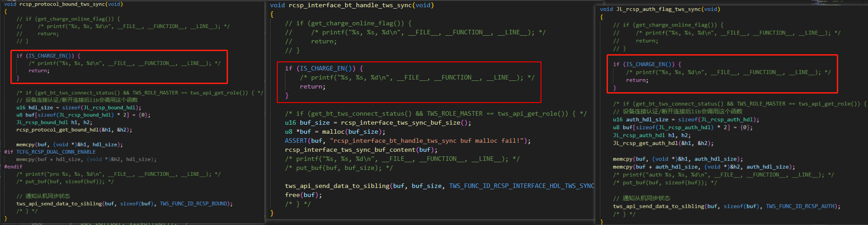868x225 pixels.
Task: Click the JL_rcsp_get_auth_hdl(&h1, &h2) call
Action: [663, 143]
